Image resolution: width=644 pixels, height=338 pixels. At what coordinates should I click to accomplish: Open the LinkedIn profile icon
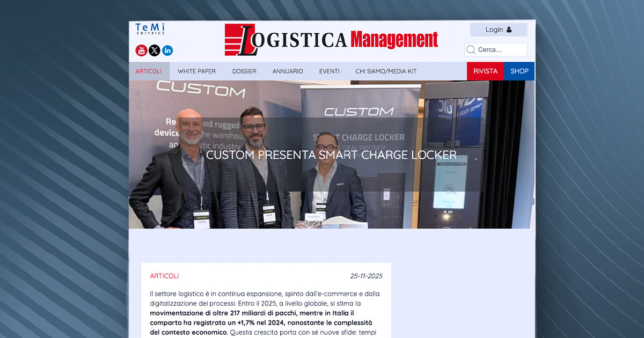click(x=167, y=50)
